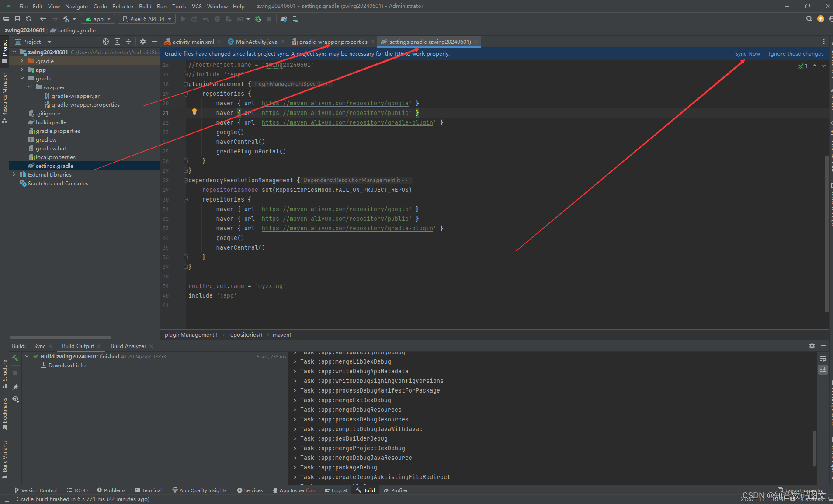Click the Sync Now link
833x504 pixels.
click(x=747, y=53)
